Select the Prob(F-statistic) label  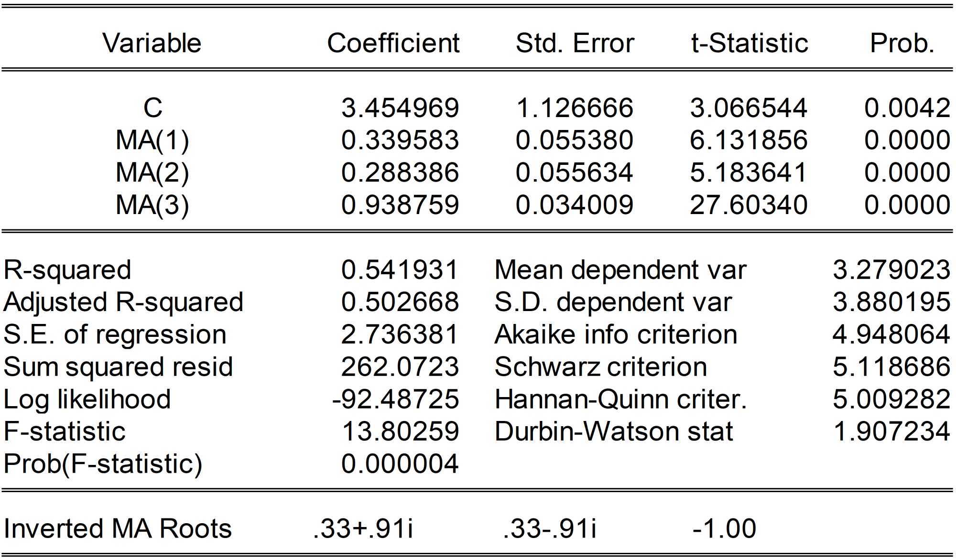tap(103, 463)
